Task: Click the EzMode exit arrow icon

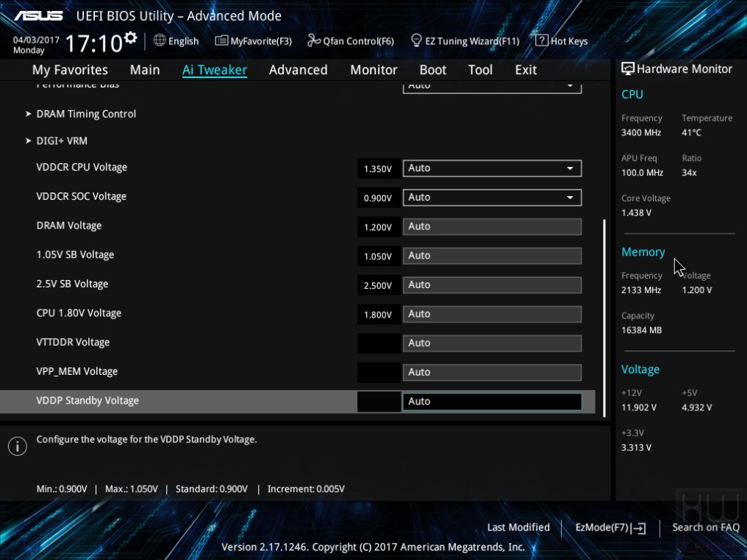Action: 638,528
